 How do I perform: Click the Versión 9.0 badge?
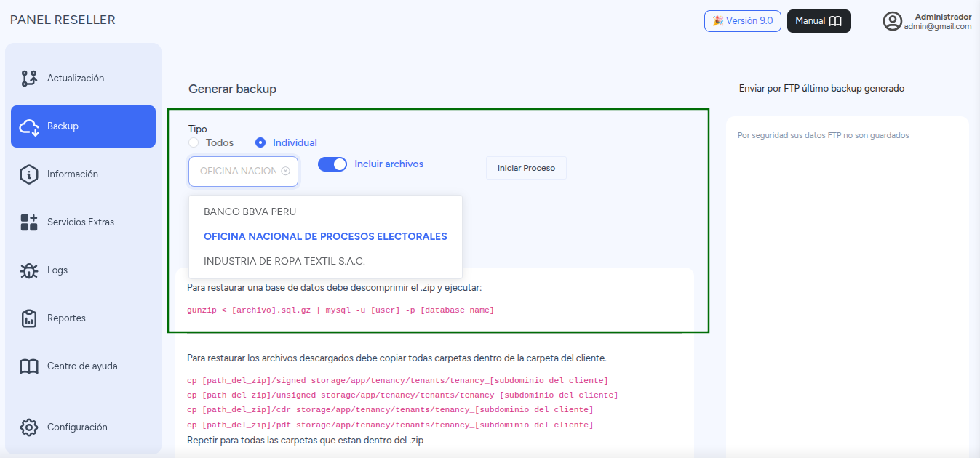click(743, 21)
